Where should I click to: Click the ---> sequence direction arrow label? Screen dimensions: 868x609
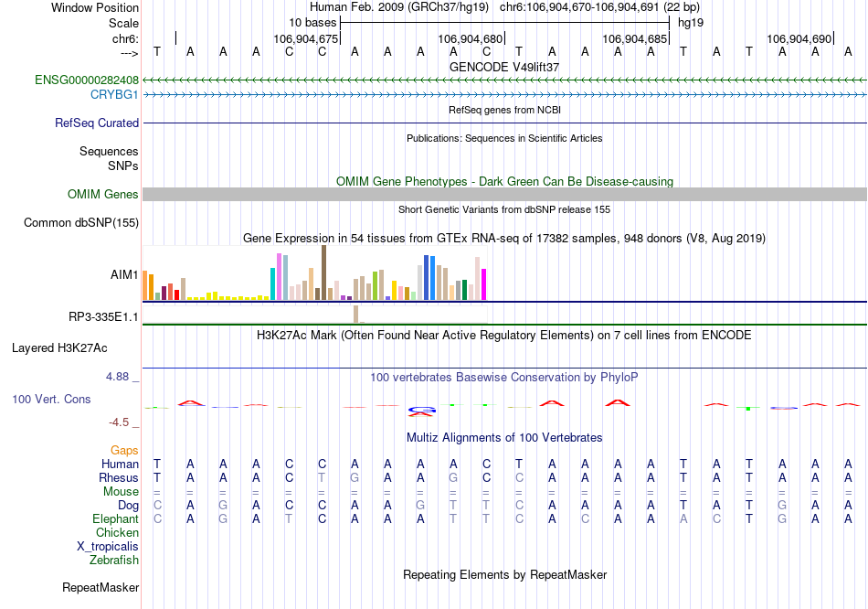pyautogui.click(x=130, y=53)
